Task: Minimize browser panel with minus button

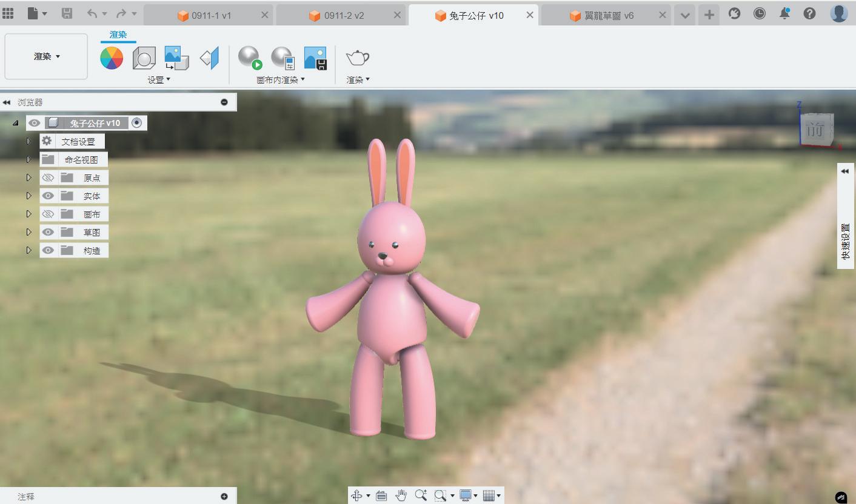Action: coord(224,102)
